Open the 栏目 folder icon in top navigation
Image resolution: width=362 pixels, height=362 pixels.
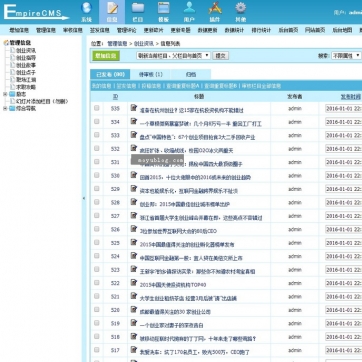click(138, 8)
